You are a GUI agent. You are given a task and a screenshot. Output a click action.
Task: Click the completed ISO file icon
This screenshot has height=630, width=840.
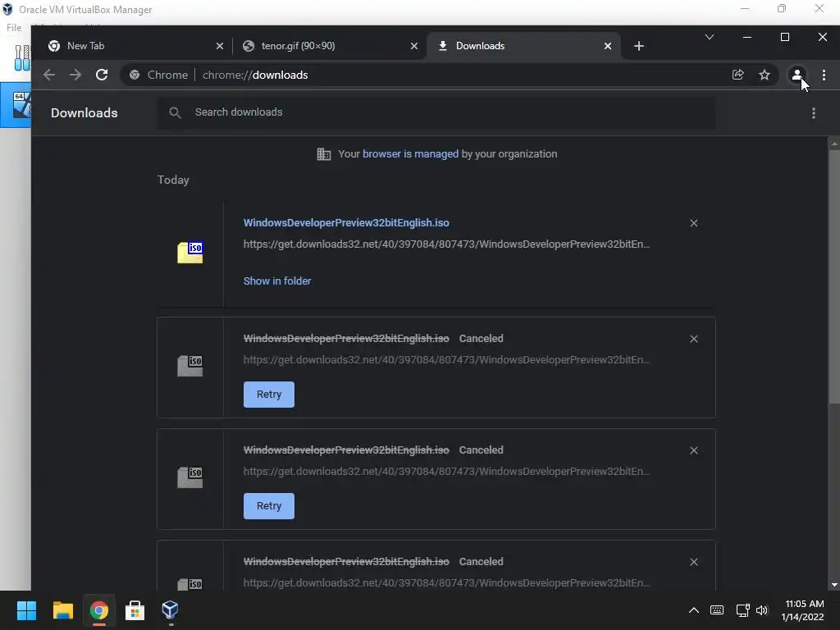190,253
